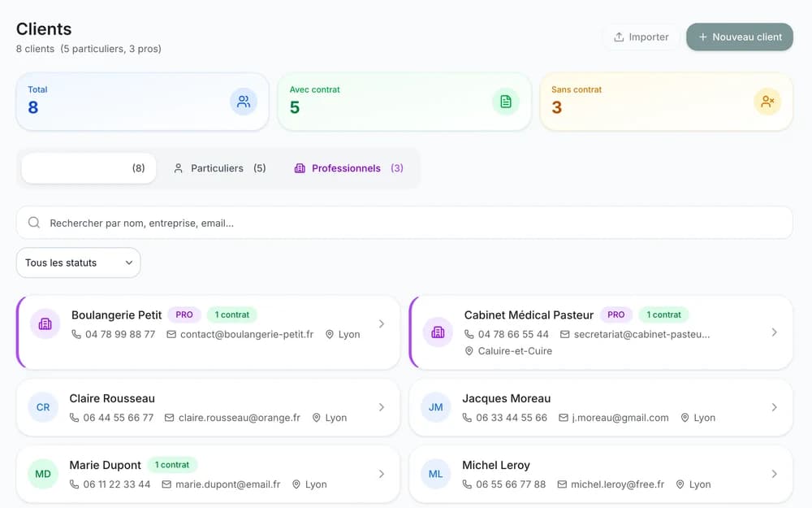Click phone number 04 78 66 55 44
The image size is (812, 508).
(x=513, y=334)
